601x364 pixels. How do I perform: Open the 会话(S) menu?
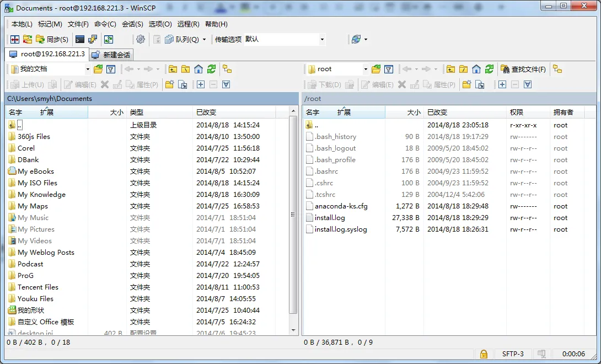(133, 24)
